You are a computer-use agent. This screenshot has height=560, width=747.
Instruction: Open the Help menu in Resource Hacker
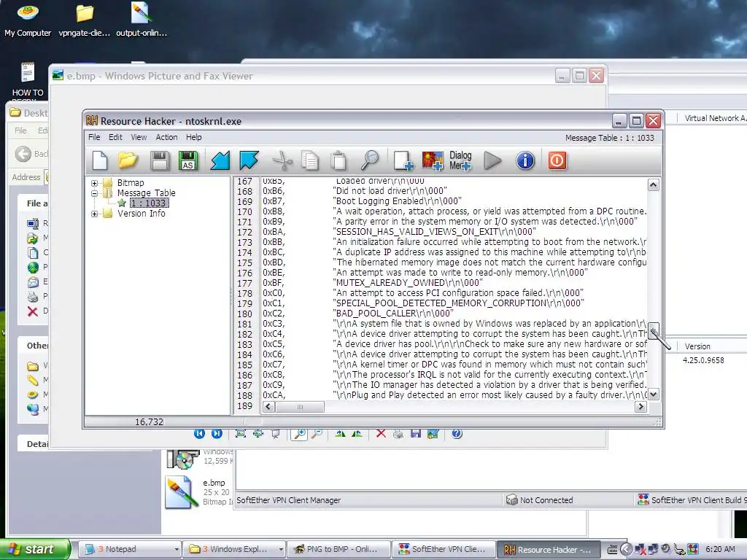[x=194, y=137]
